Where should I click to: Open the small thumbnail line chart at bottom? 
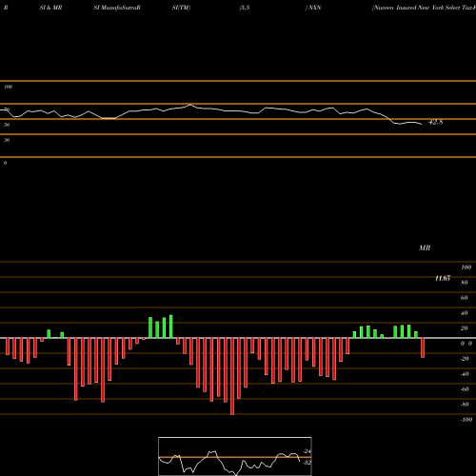(235, 456)
